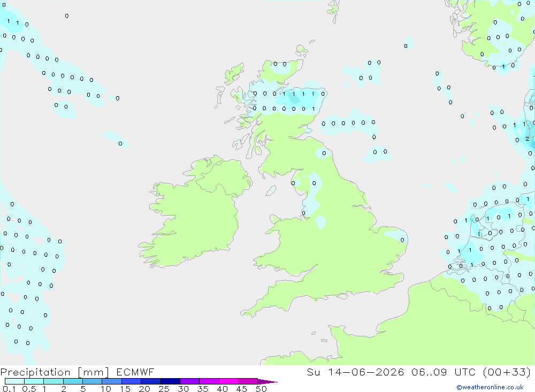535x392 pixels.
Task: Click the "35" legend scale label
Action: 203,389
